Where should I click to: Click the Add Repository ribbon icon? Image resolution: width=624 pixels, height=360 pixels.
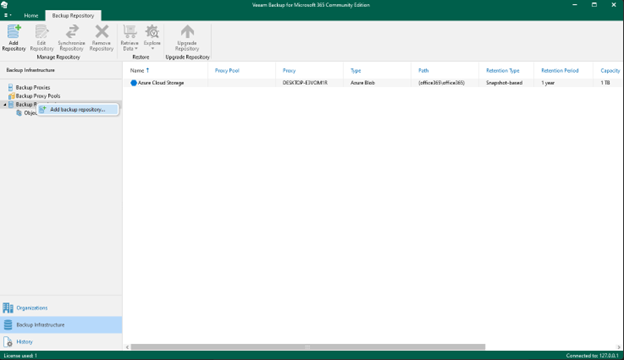pos(14,38)
